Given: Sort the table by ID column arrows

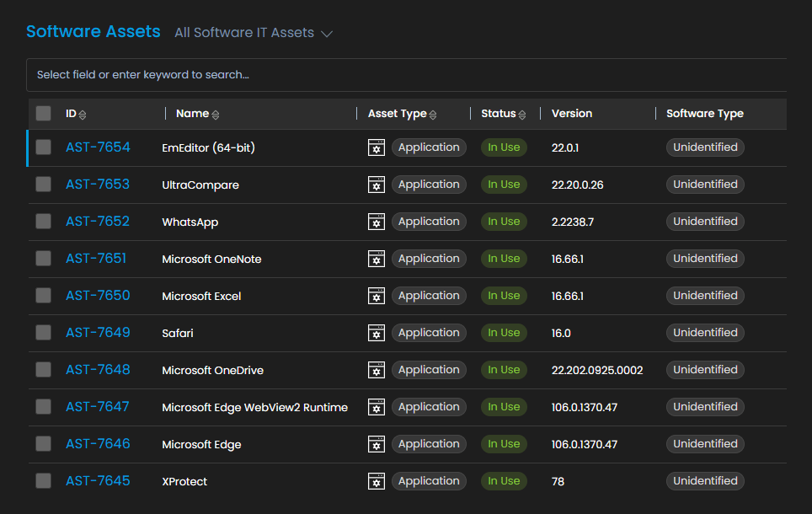Looking at the screenshot, I should click(83, 115).
